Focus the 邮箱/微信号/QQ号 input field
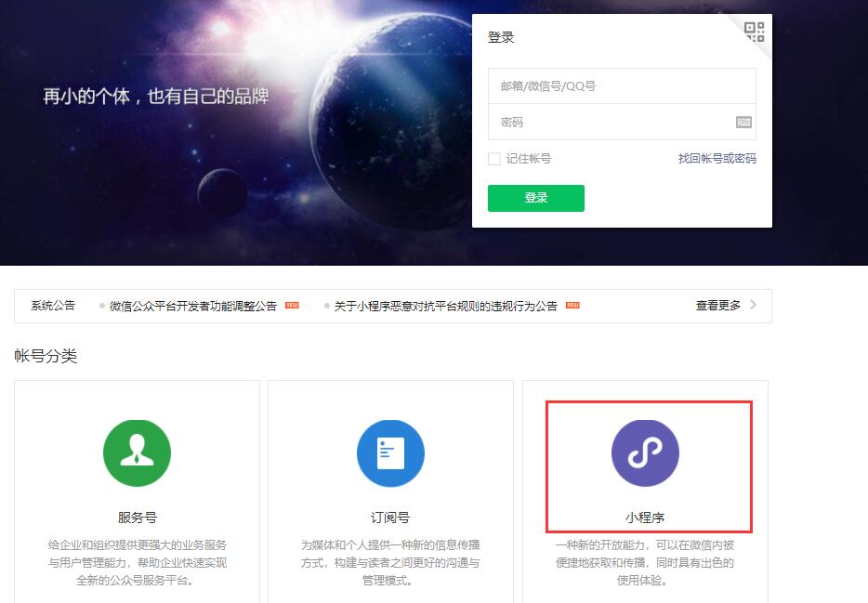The image size is (868, 603). pos(622,86)
